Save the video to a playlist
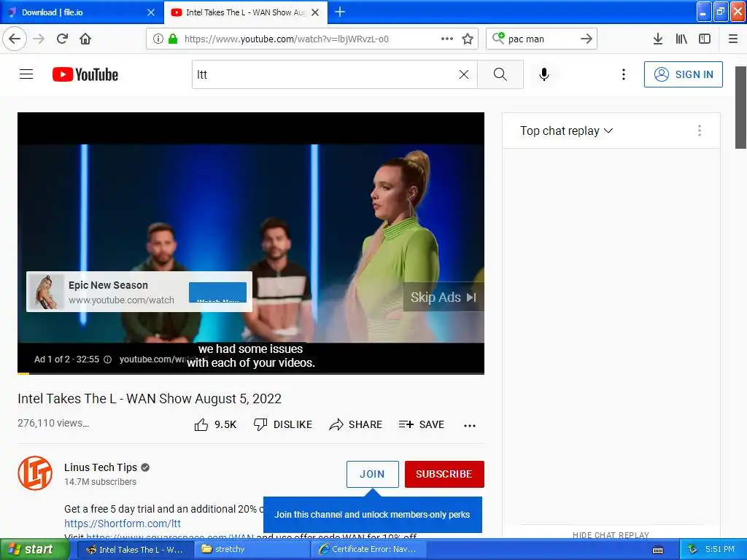Viewport: 747px width, 560px height. [x=422, y=424]
